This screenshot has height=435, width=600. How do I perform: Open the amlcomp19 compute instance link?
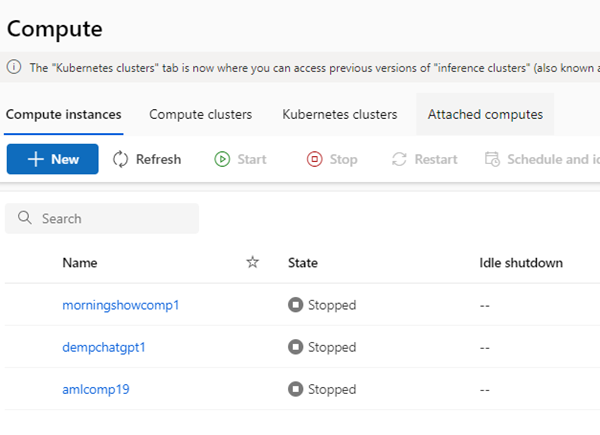95,389
